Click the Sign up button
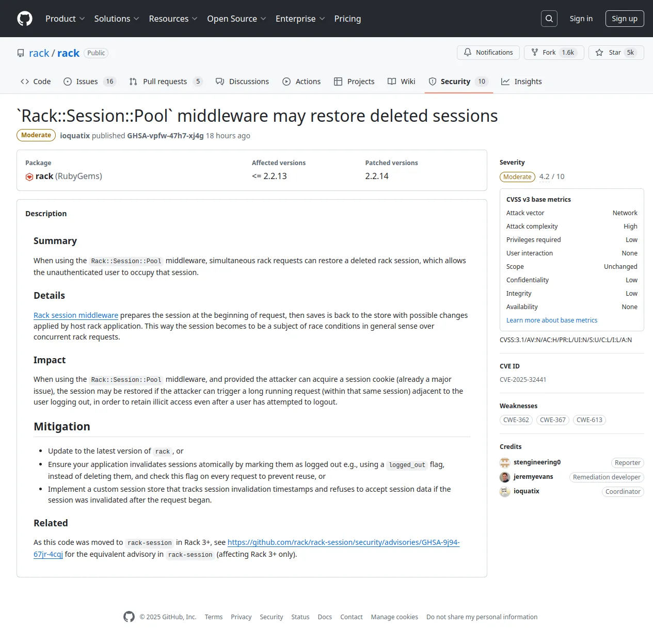The width and height of the screenshot is (653, 644). (x=625, y=19)
